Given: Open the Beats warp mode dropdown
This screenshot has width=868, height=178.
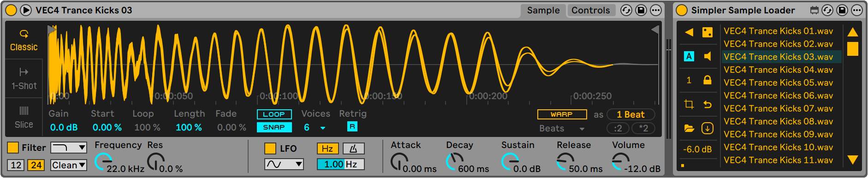Looking at the screenshot, I should coord(562,129).
